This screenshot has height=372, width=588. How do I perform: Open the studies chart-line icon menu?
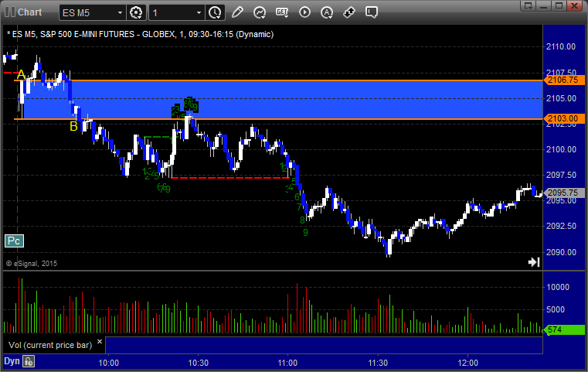click(x=260, y=12)
